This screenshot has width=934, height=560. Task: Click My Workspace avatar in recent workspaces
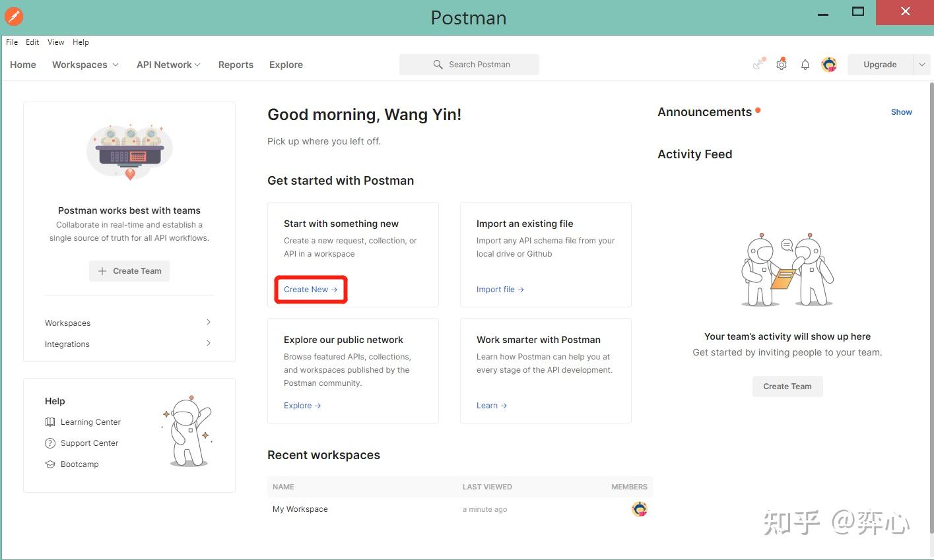pyautogui.click(x=639, y=509)
